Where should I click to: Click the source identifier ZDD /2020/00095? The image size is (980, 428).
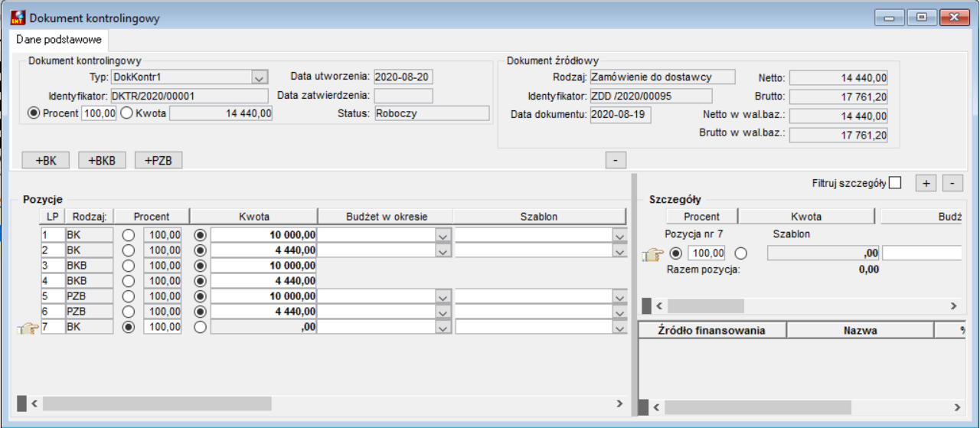point(651,96)
